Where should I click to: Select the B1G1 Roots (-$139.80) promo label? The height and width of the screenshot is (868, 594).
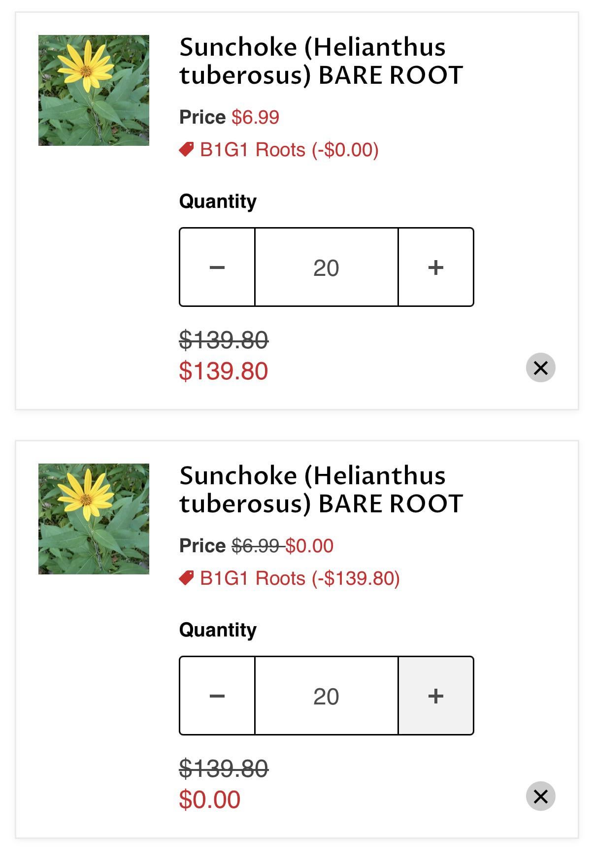[300, 578]
